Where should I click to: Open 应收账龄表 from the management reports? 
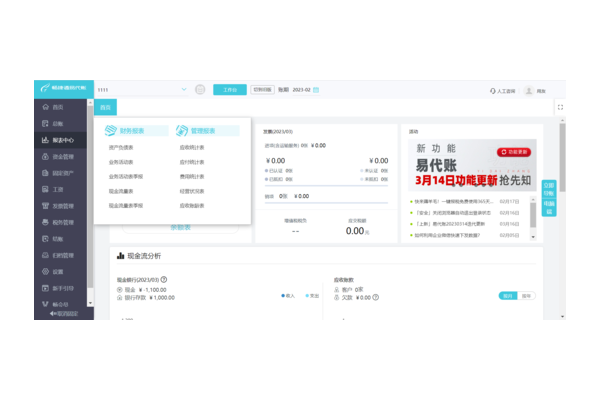192,206
